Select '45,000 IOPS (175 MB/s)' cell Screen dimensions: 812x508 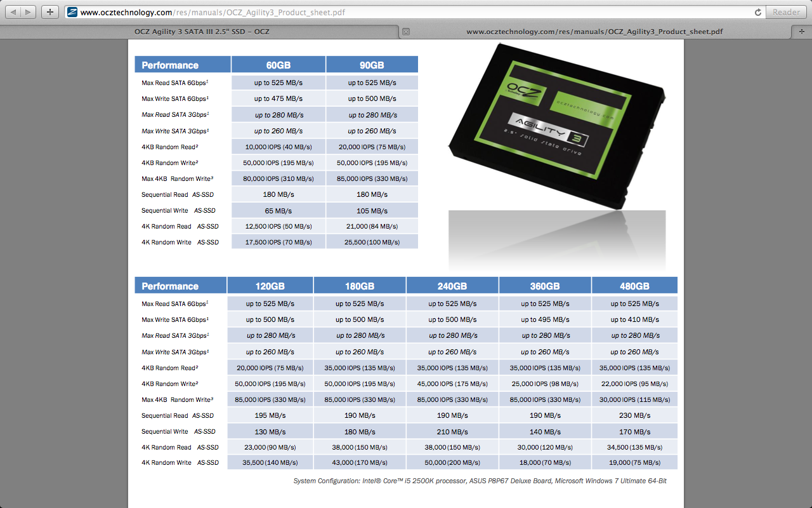click(452, 384)
